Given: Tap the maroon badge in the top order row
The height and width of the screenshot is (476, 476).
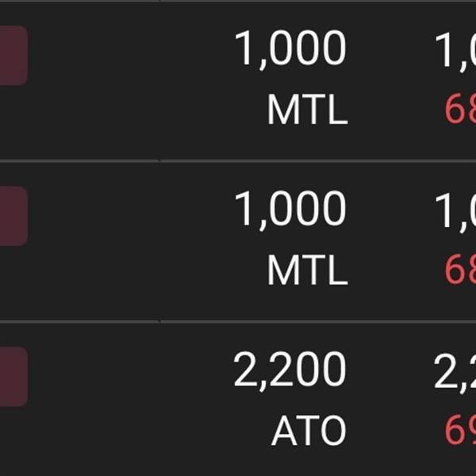Looking at the screenshot, I should coord(14,56).
